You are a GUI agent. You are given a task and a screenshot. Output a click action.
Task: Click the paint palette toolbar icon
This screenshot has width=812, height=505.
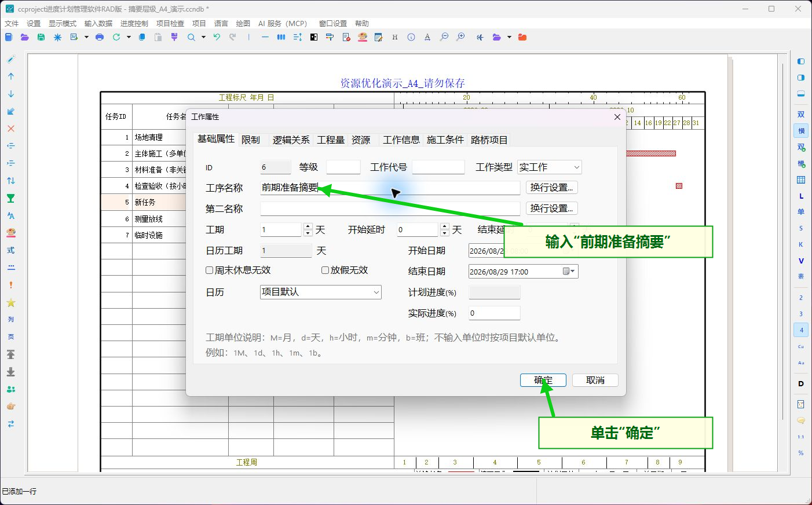(x=363, y=37)
